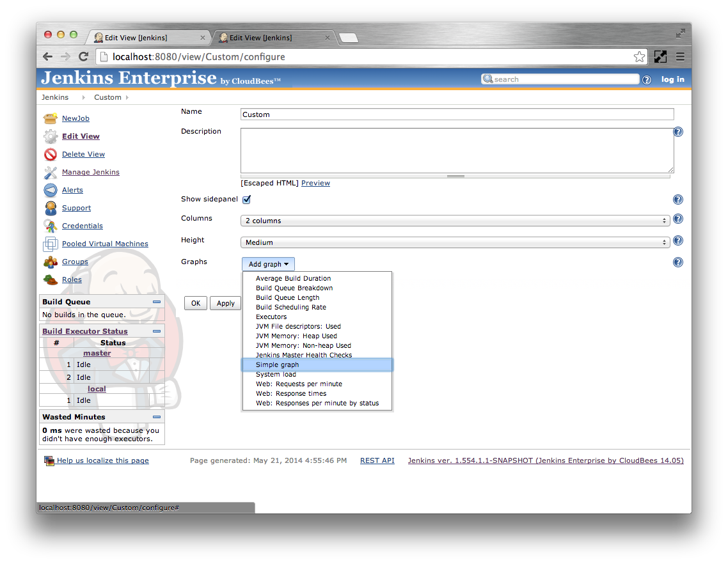The image size is (728, 564).
Task: Open the Columns dropdown showing 2 columns
Action: (x=455, y=221)
